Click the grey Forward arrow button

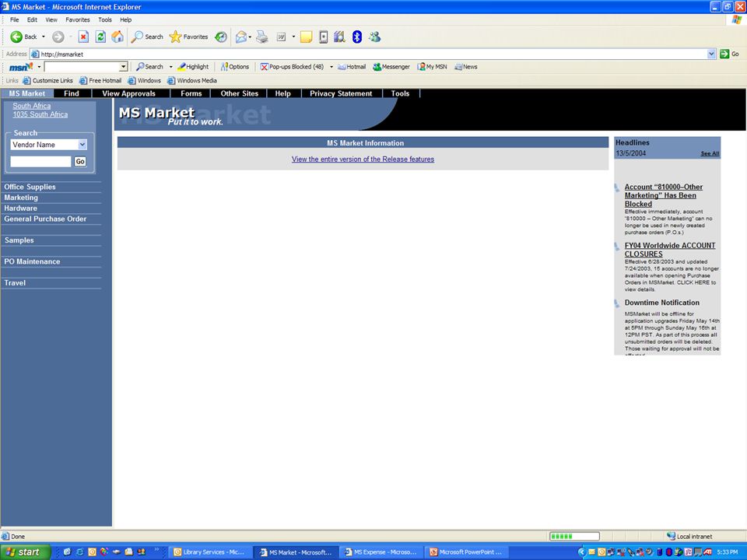58,37
